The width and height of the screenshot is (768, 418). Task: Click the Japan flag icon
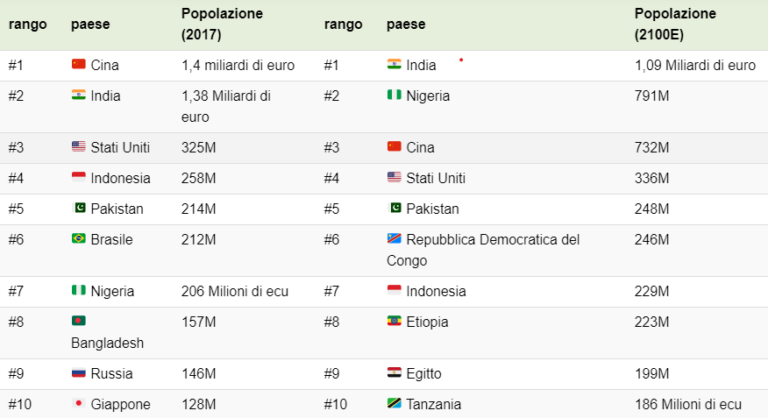[x=78, y=403]
